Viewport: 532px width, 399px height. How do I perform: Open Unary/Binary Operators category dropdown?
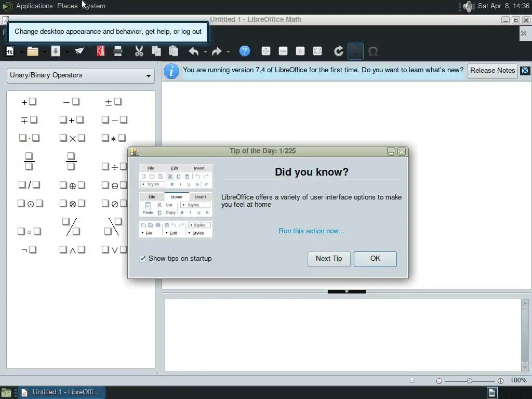[x=81, y=75]
